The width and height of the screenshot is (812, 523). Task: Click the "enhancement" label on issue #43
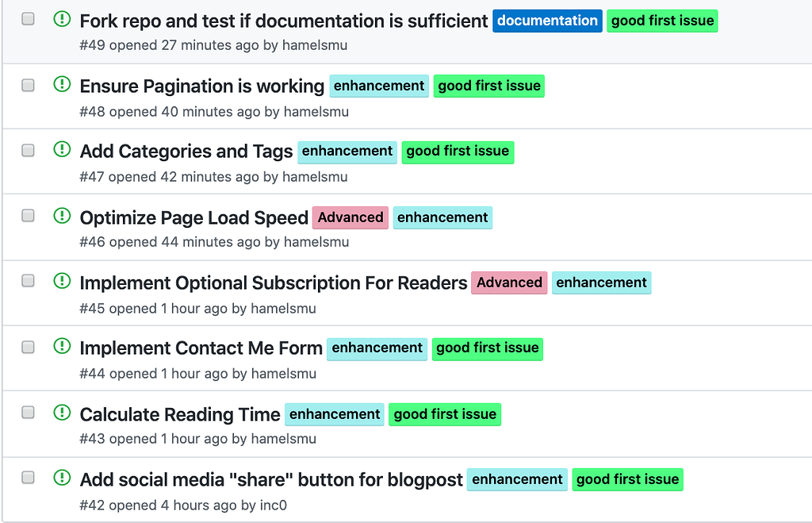tap(334, 413)
